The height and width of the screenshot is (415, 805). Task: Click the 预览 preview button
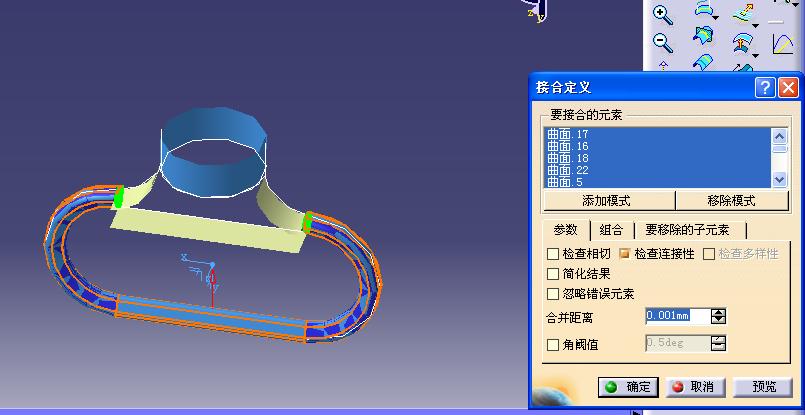point(763,387)
